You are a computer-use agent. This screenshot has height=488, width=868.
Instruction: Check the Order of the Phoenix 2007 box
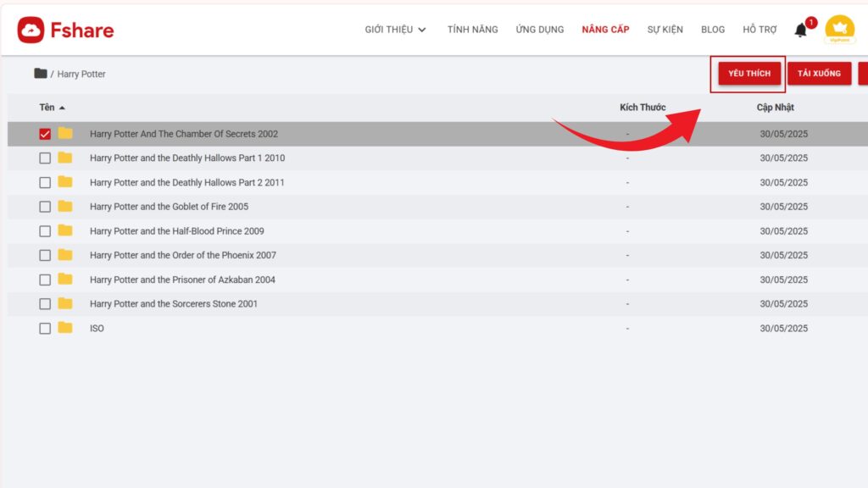click(45, 256)
